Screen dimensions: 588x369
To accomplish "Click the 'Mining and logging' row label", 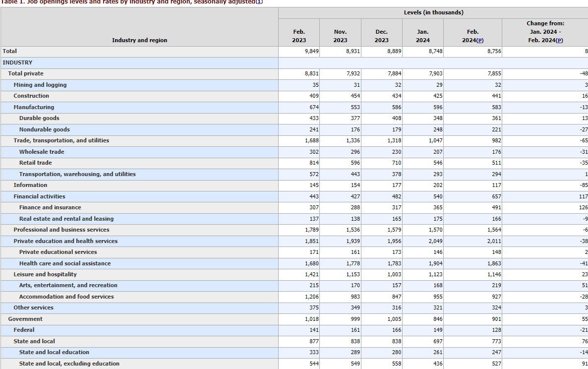I will tap(40, 85).
